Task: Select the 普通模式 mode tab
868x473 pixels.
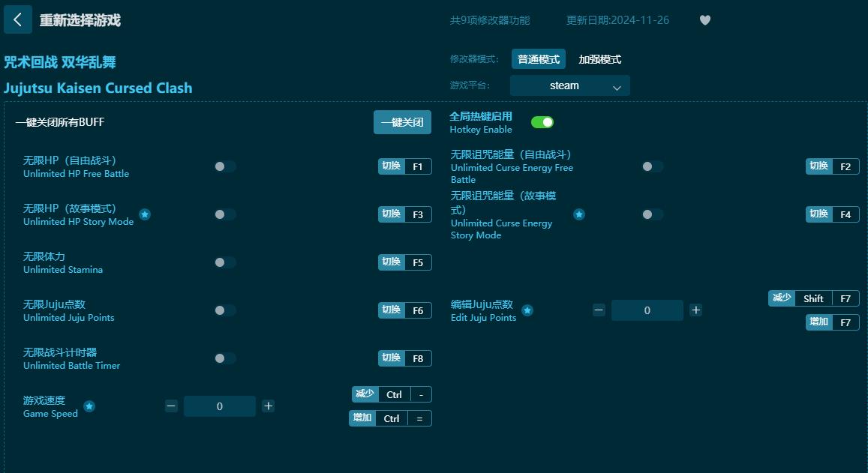Action: point(538,58)
